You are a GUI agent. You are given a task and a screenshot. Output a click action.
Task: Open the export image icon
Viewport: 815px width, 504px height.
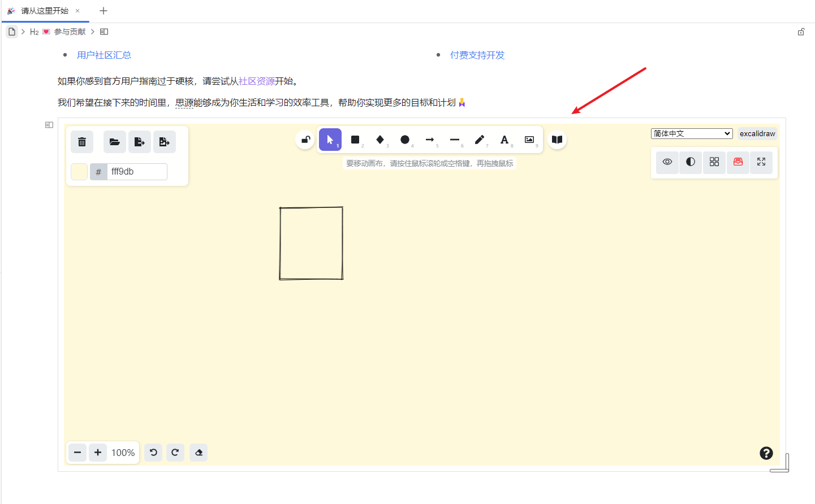point(164,141)
